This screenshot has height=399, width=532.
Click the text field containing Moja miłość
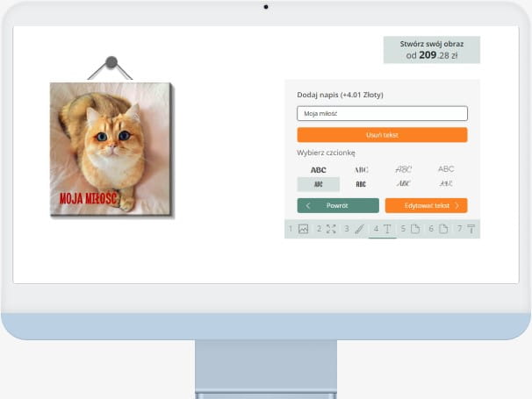tap(382, 114)
